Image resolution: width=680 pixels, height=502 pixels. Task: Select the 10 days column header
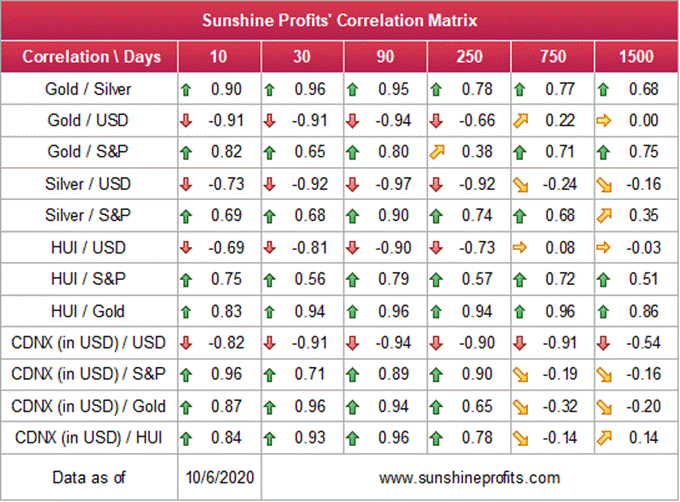217,55
